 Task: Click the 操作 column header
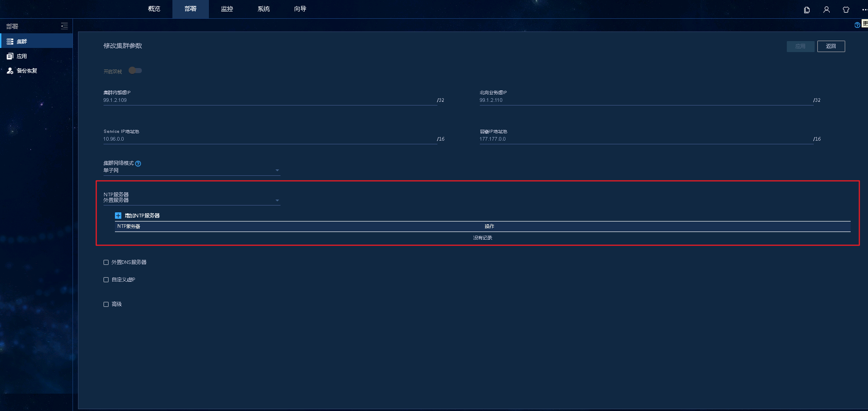[x=489, y=227]
